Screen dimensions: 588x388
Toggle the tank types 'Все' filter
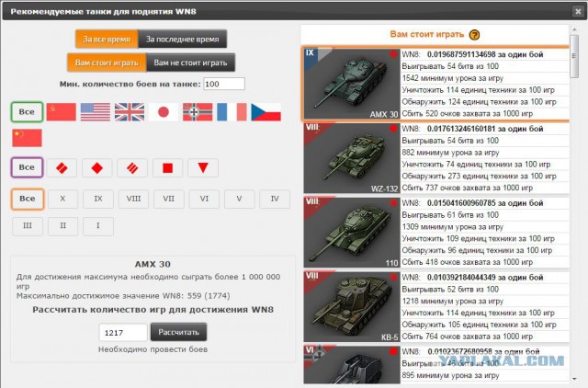[27, 167]
